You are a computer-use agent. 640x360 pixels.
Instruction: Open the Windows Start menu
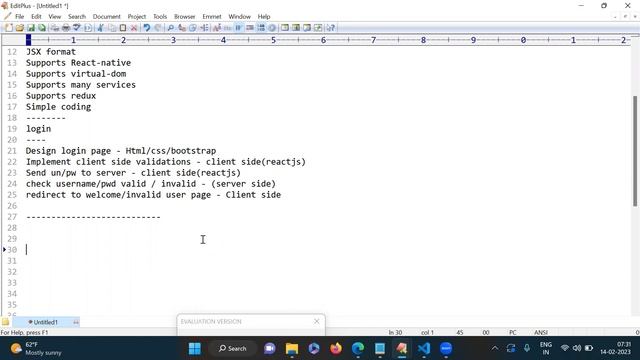(x=195, y=349)
